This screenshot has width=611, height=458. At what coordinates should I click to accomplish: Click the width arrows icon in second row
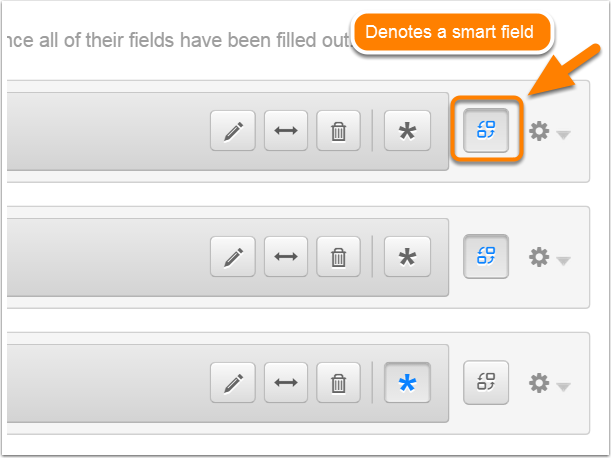(286, 256)
